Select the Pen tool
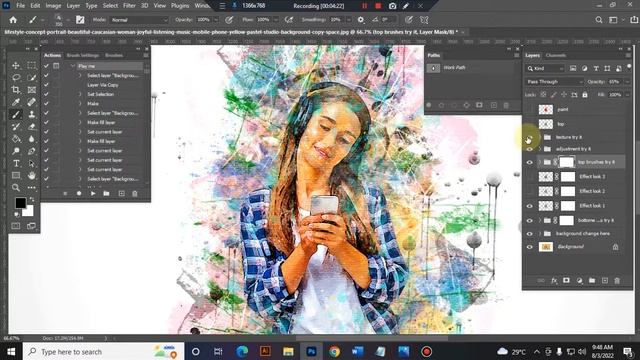Image resolution: width=640 pixels, height=360 pixels. (x=31, y=151)
